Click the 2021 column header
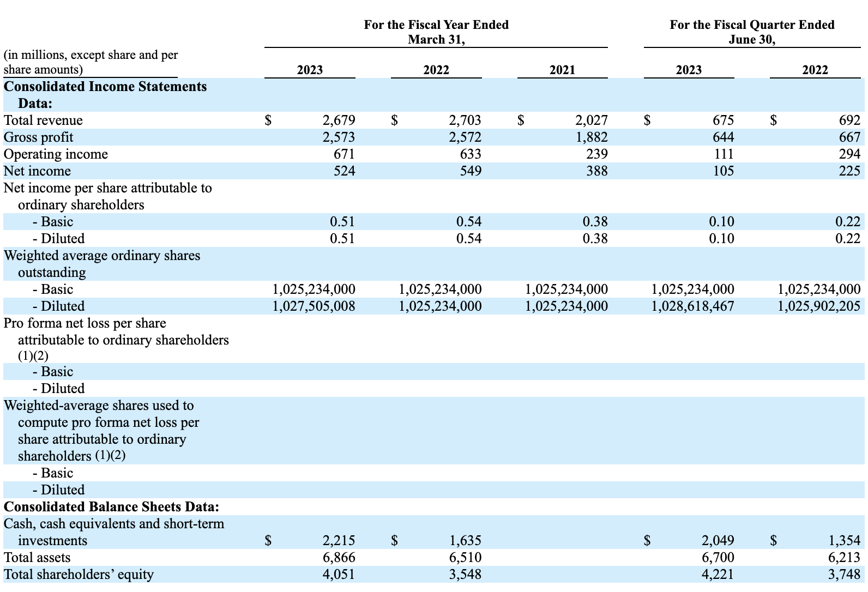The image size is (868, 592). click(562, 70)
